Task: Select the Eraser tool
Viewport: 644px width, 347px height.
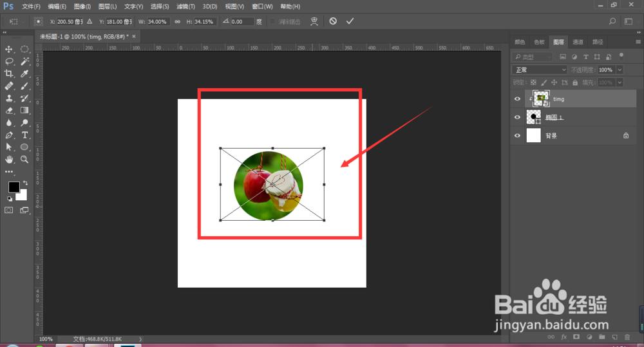Action: [8, 111]
